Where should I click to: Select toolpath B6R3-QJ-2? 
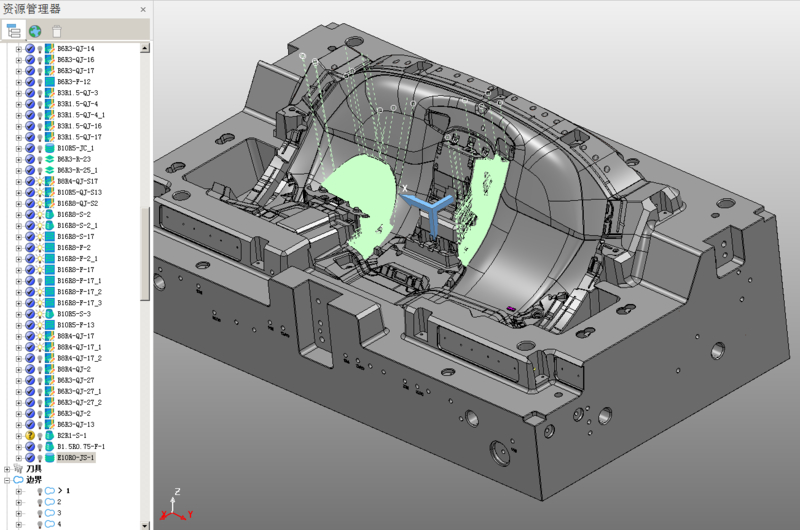point(74,413)
